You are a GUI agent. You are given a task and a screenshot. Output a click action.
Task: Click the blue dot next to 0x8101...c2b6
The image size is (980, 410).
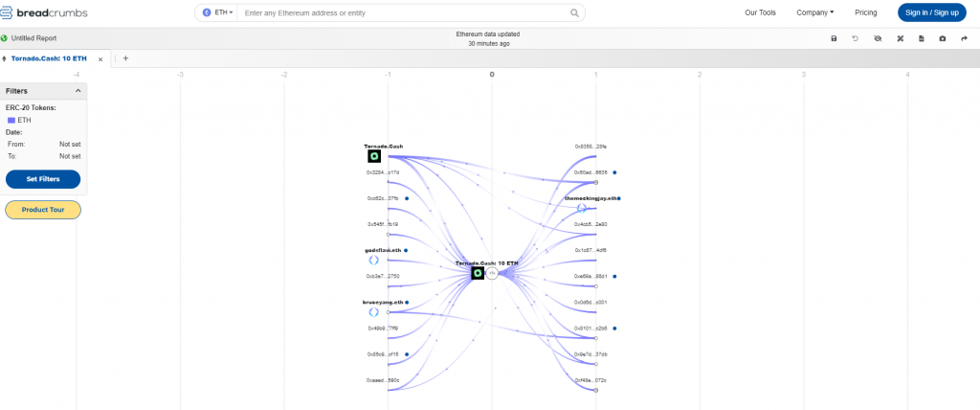tap(614, 328)
